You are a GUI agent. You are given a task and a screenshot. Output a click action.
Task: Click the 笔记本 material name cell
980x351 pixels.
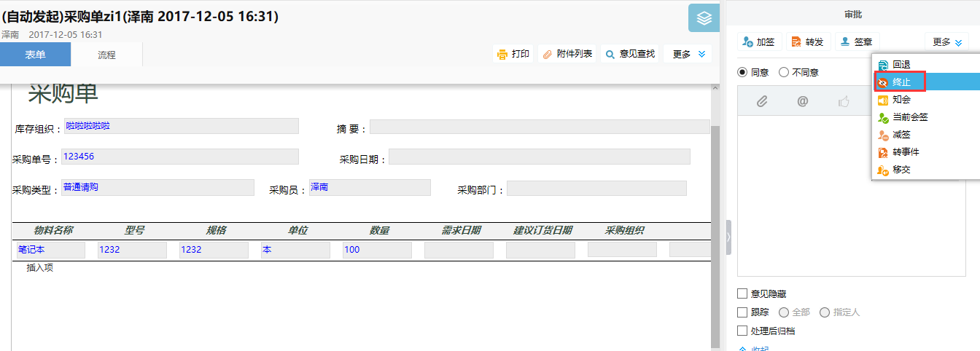51,250
